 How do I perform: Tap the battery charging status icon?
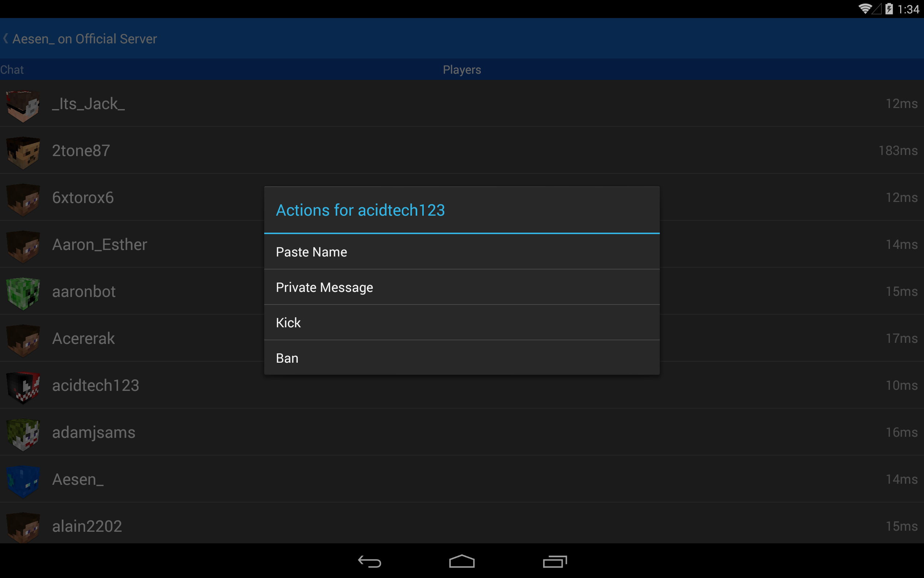pos(889,9)
